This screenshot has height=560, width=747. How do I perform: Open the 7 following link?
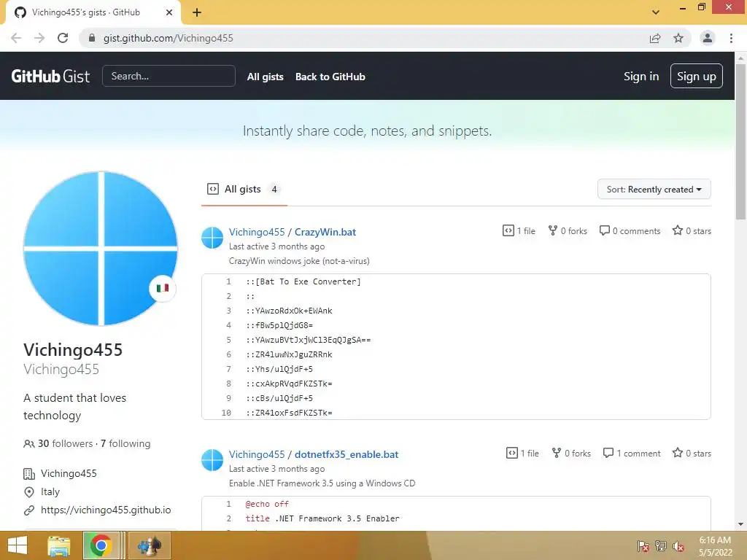[x=125, y=443]
